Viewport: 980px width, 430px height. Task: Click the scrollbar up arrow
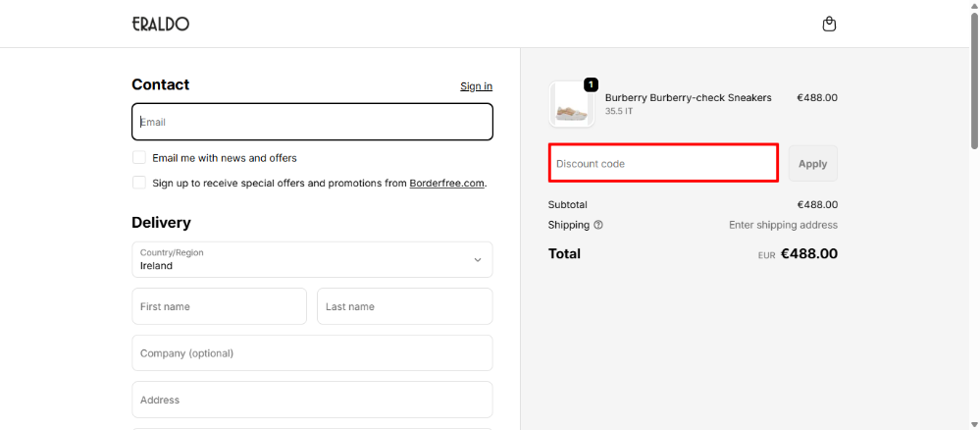(973, 7)
